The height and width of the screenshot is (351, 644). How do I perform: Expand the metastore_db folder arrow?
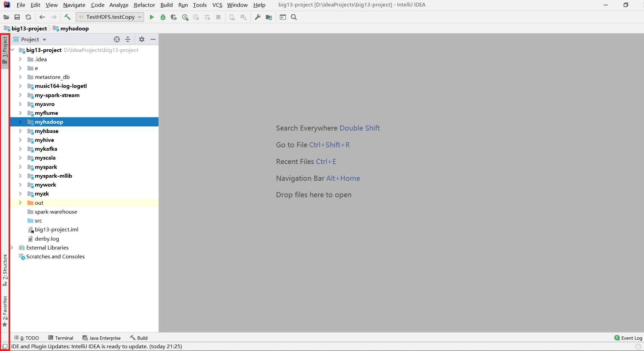20,77
